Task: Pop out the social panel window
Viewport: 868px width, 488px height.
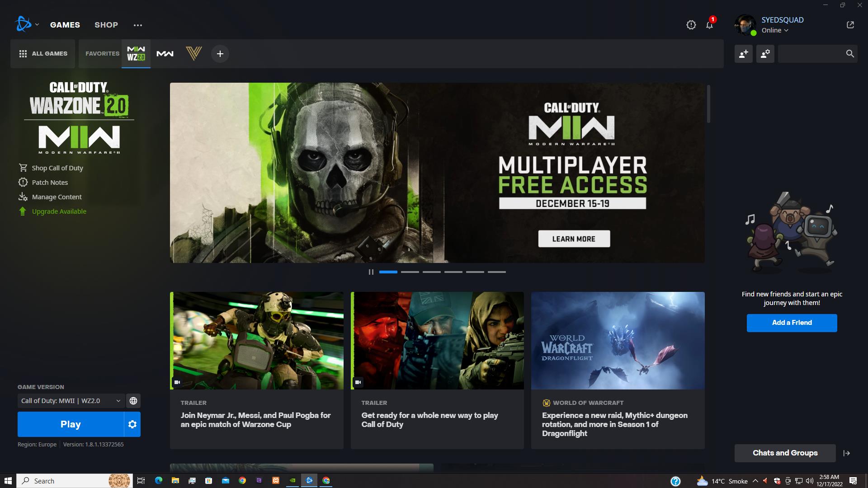Action: click(x=850, y=25)
